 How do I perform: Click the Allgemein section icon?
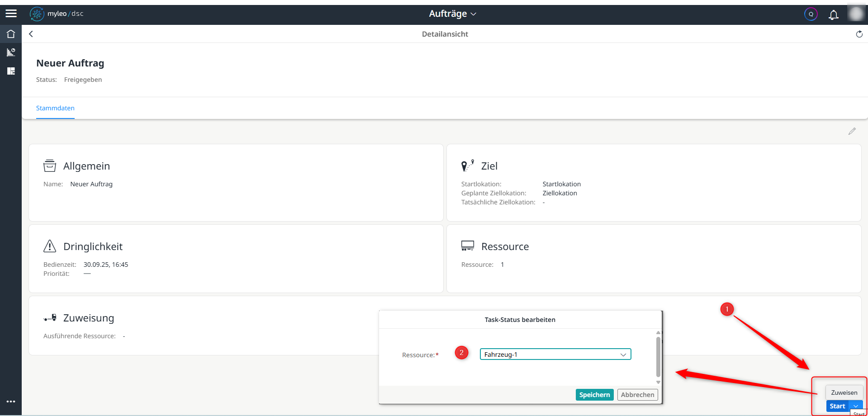(x=50, y=166)
